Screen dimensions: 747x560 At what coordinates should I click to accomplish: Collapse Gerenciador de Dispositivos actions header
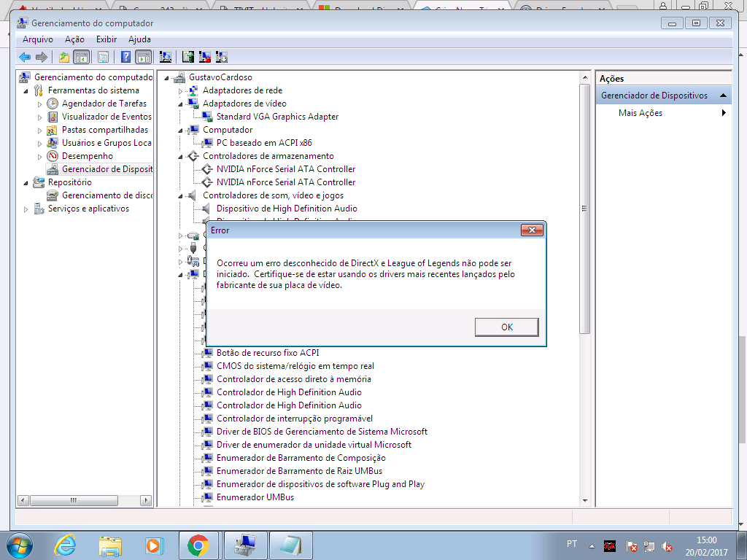(x=723, y=96)
